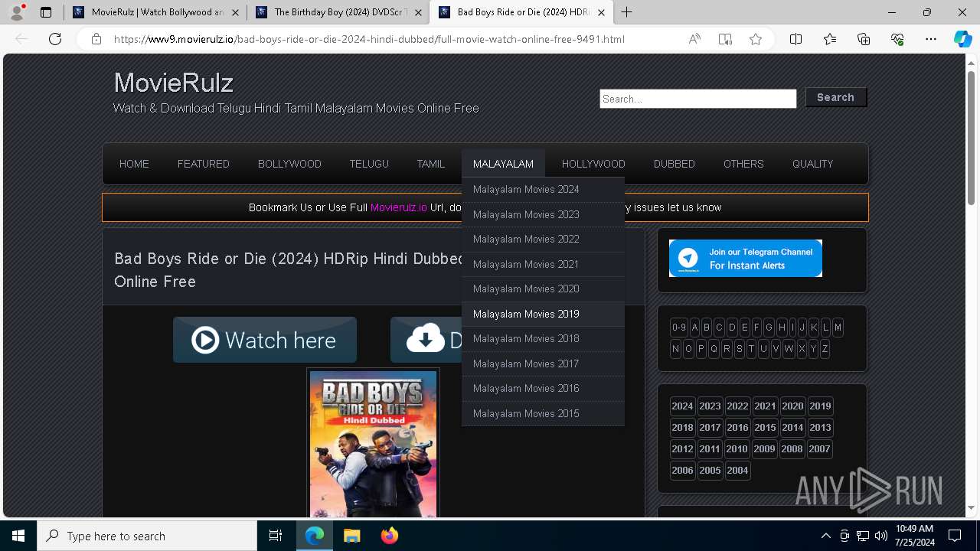Screen dimensions: 980x551
Task: Open Immersive Reader icon
Action: point(725,39)
